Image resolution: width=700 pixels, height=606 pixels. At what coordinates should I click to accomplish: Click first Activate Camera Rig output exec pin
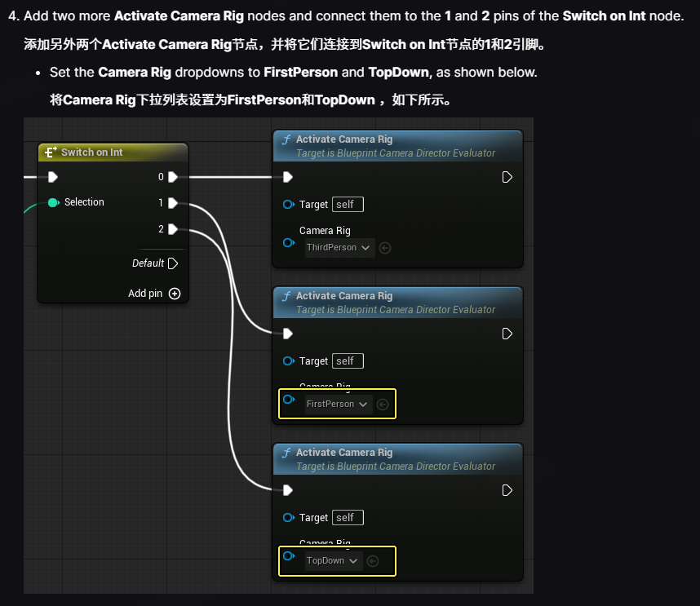tap(507, 177)
